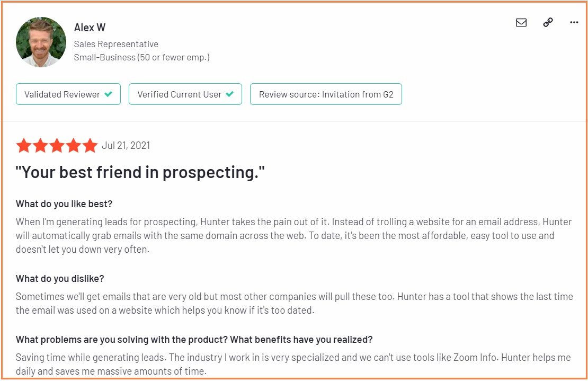Screen dimensions: 588x381
Task: Click the Sales Representative job title text
Action: [116, 45]
